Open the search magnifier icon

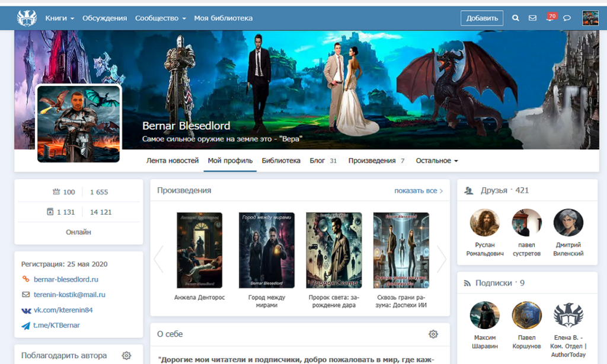coord(515,18)
